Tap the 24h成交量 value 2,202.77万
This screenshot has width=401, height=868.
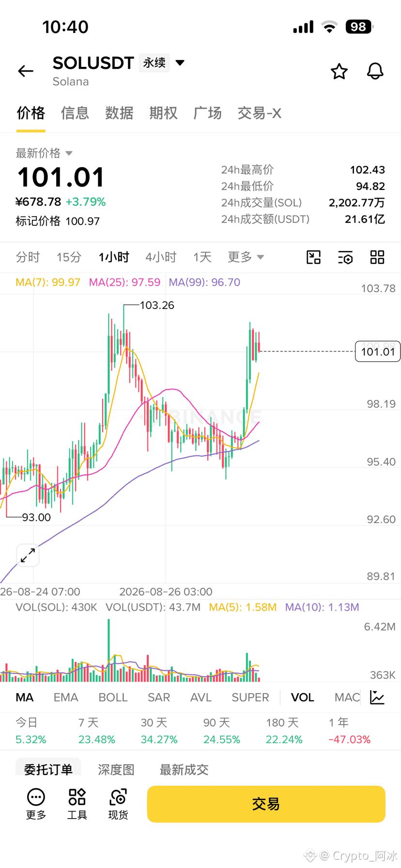(357, 203)
